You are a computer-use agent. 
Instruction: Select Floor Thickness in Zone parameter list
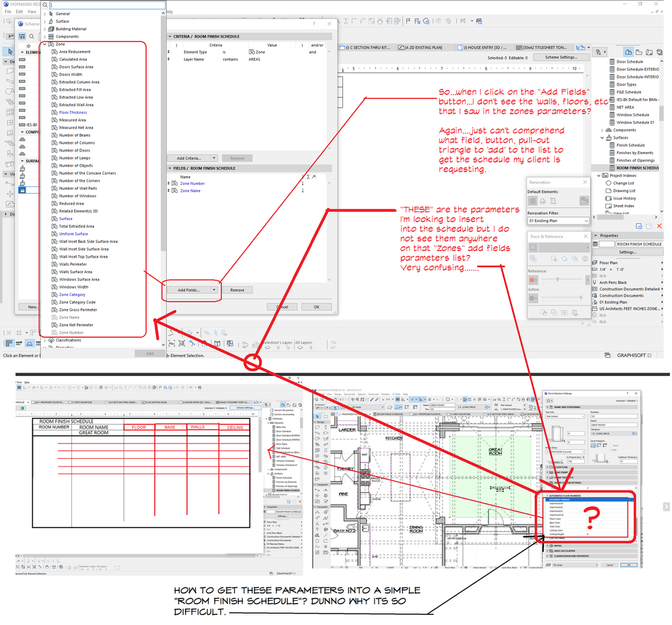pos(73,112)
